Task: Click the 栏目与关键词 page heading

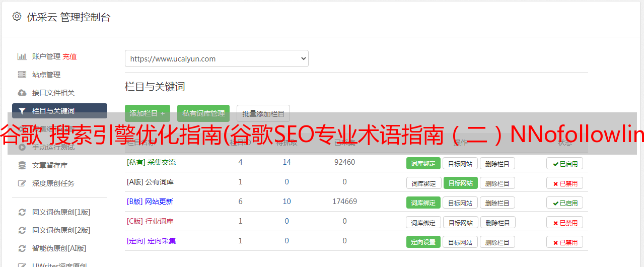Action: click(155, 87)
